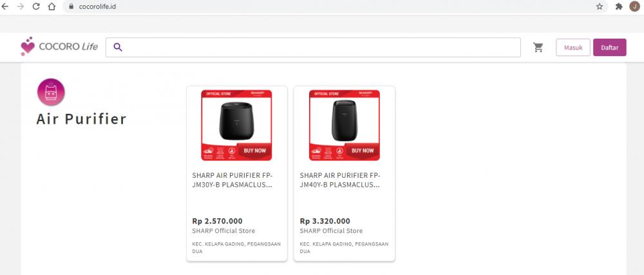Open the Chrome profile avatar
The width and height of the screenshot is (644, 275).
(x=634, y=6)
